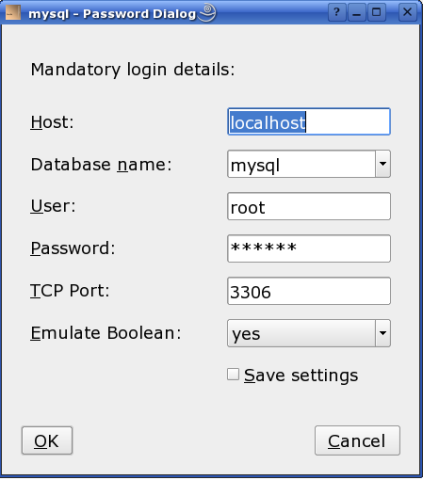Click the TCP Port field showing 3306
This screenshot has height=480, width=423.
click(x=309, y=291)
